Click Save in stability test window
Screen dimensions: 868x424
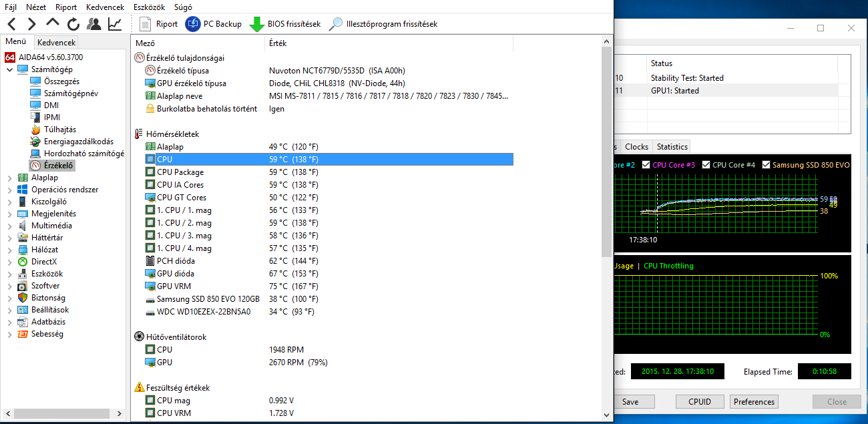(x=630, y=402)
